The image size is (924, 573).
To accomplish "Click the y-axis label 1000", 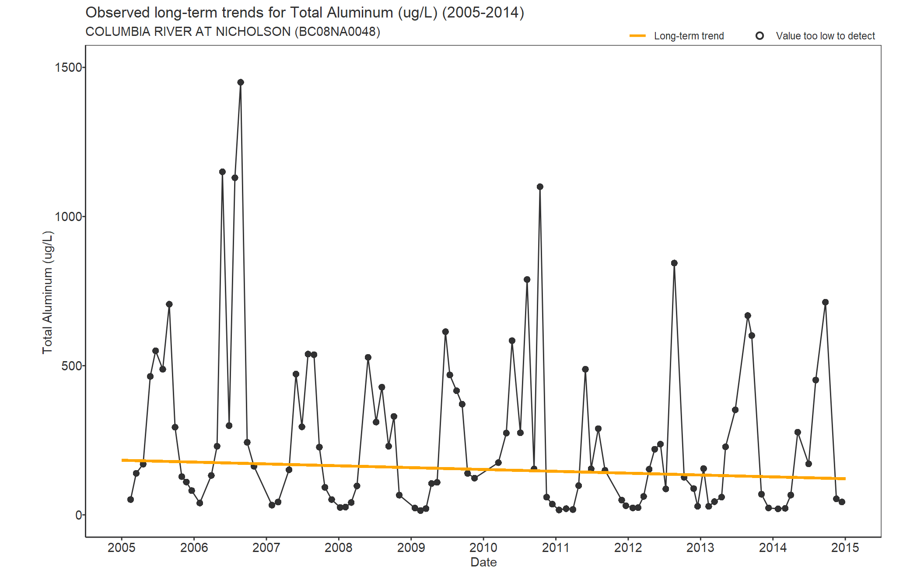I will (x=69, y=217).
